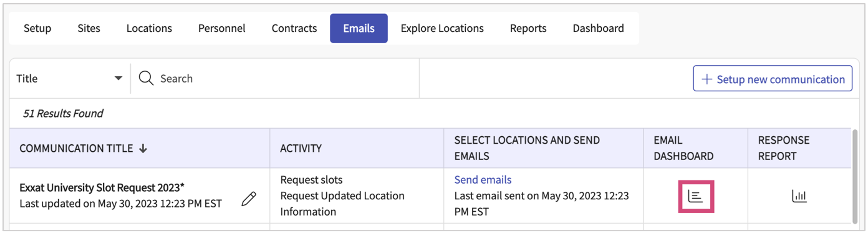This screenshot has height=234, width=868.
Task: Select Exxat University Slot Request 2023 title
Action: pos(102,188)
